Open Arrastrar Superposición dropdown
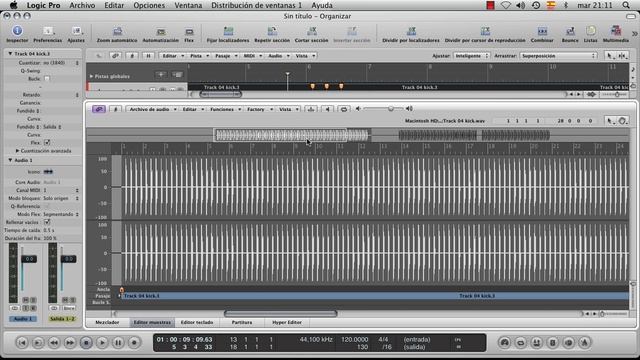Screen dimensions: 640x360 coord(558,56)
